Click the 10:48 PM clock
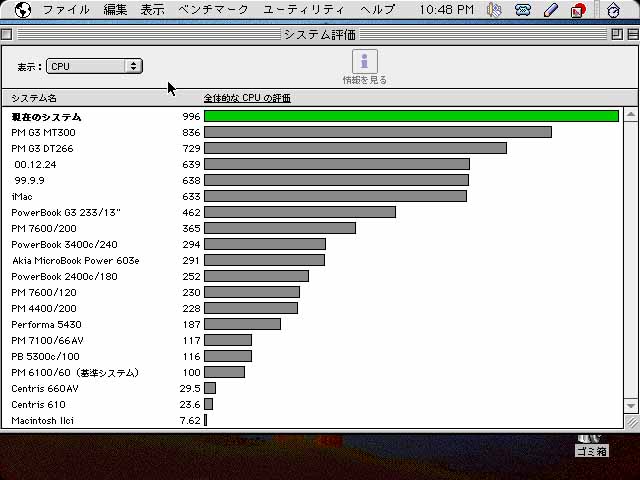640x480 pixels. (447, 9)
